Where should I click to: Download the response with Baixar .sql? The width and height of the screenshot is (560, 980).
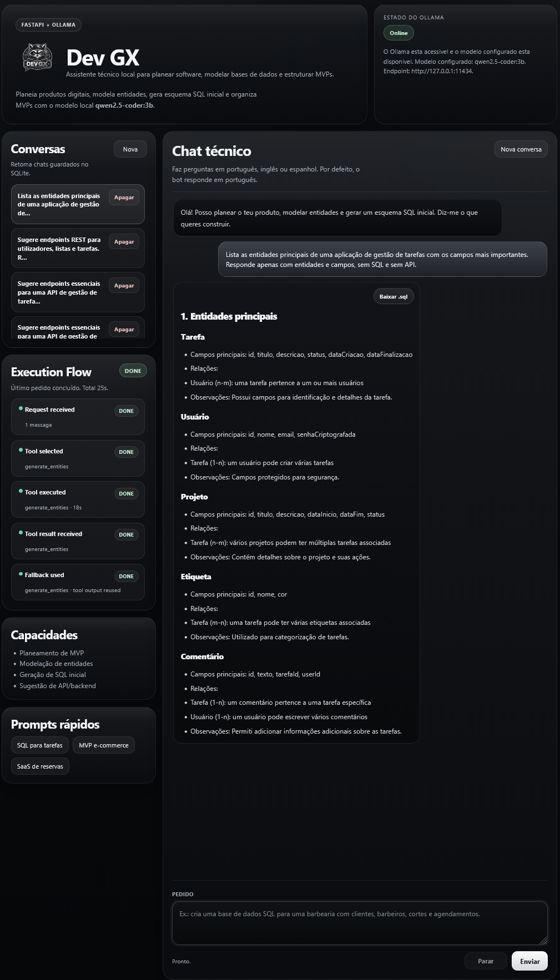coord(393,297)
